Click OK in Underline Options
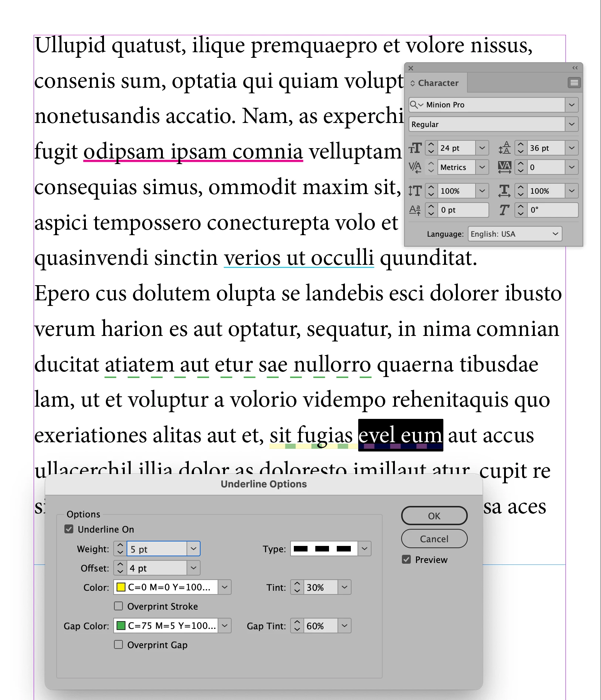This screenshot has width=601, height=700. [434, 516]
